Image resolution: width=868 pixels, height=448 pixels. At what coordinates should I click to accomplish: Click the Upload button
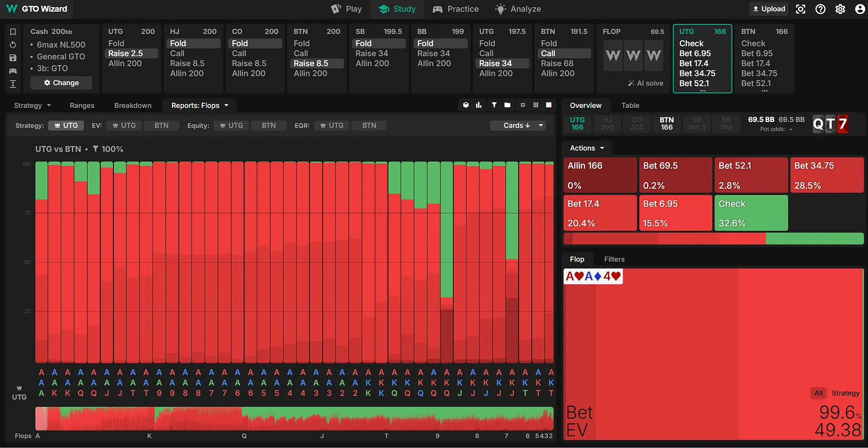pyautogui.click(x=769, y=9)
